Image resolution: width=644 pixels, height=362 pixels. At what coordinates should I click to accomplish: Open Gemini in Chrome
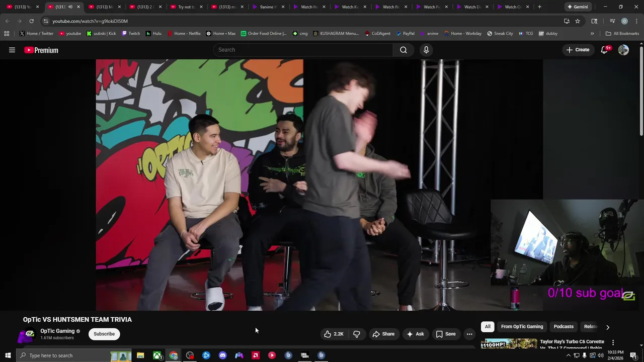pos(577,7)
